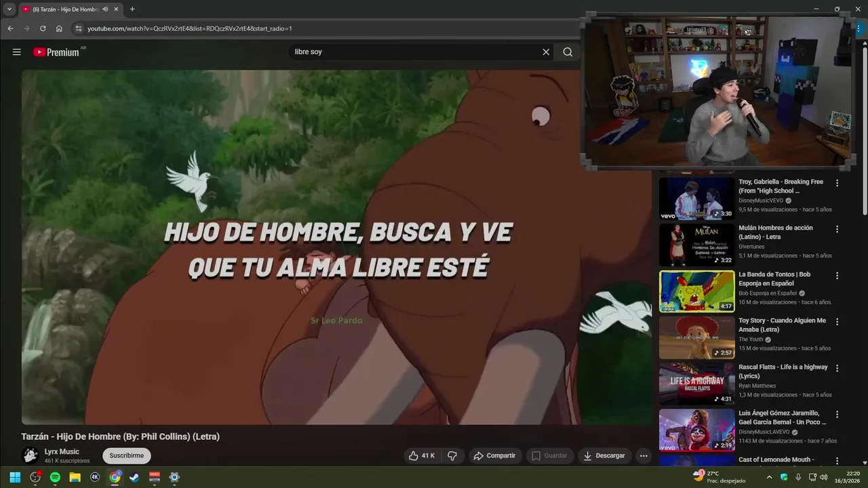Open the gear Settings taskbar icon
868x488 pixels.
174,477
